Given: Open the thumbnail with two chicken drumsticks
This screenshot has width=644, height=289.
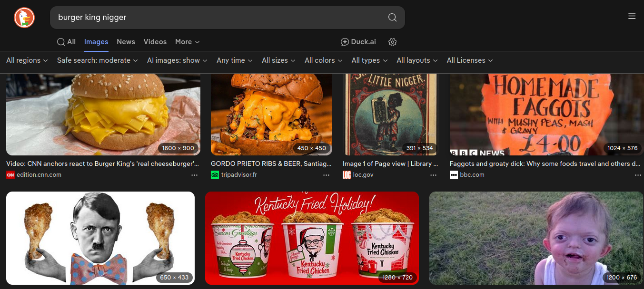Looking at the screenshot, I should [x=100, y=238].
